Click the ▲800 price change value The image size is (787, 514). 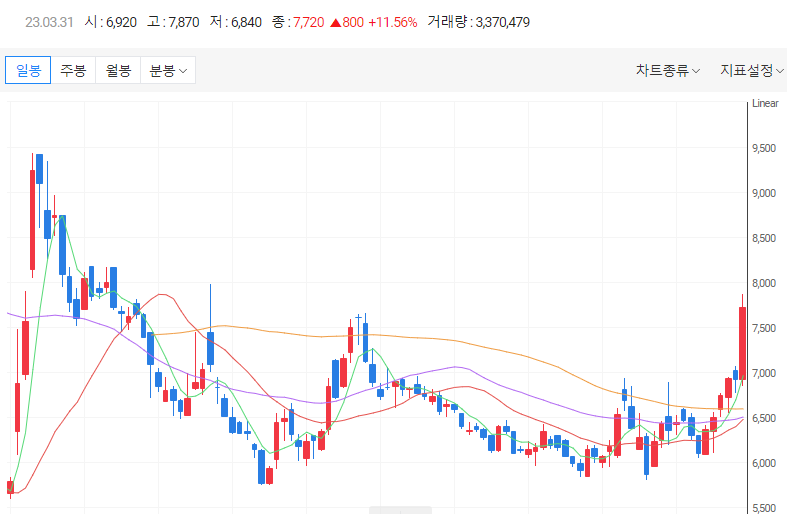point(347,23)
